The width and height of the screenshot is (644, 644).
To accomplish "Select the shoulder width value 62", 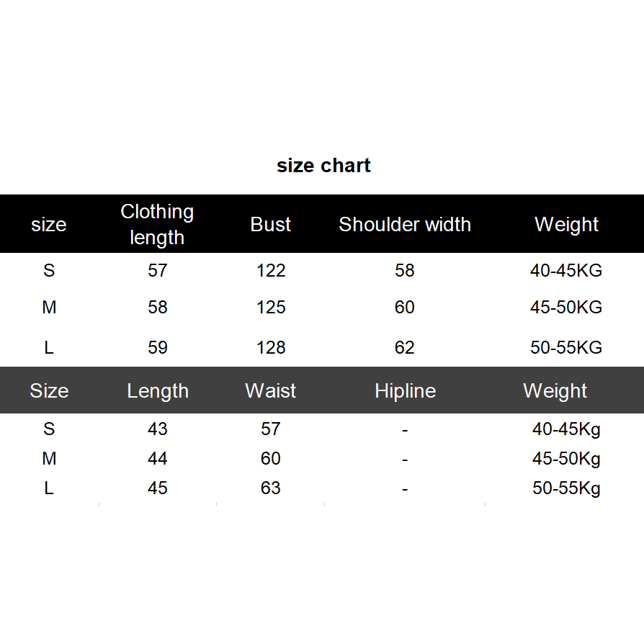I will click(x=405, y=347).
